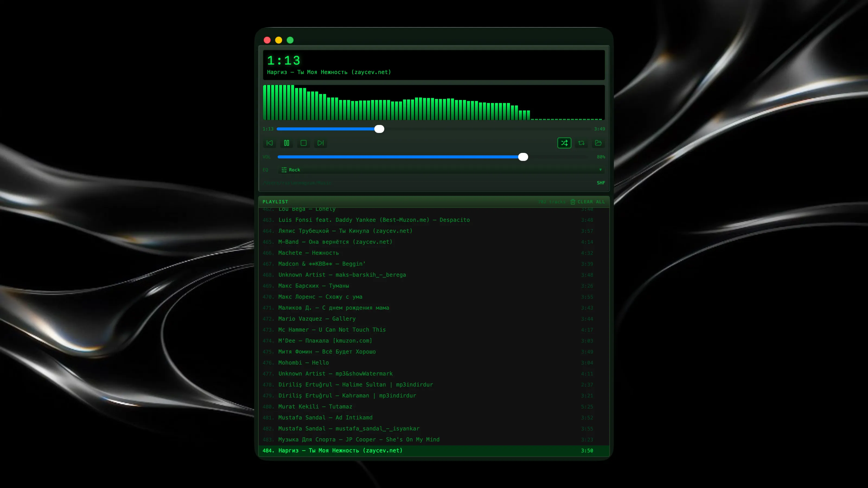Minimize the player with yellow button

279,40
